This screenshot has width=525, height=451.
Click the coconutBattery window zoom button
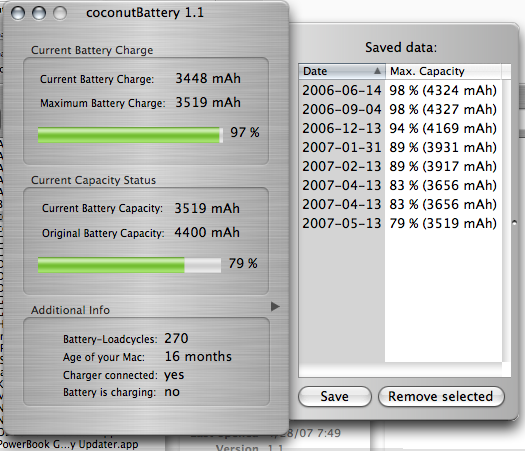60,13
